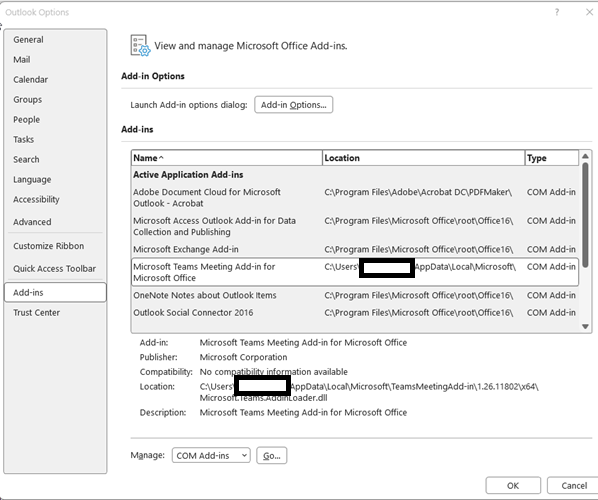598x500 pixels.
Task: Select the Microsoft Exchange Add-in row
Action: click(x=355, y=249)
